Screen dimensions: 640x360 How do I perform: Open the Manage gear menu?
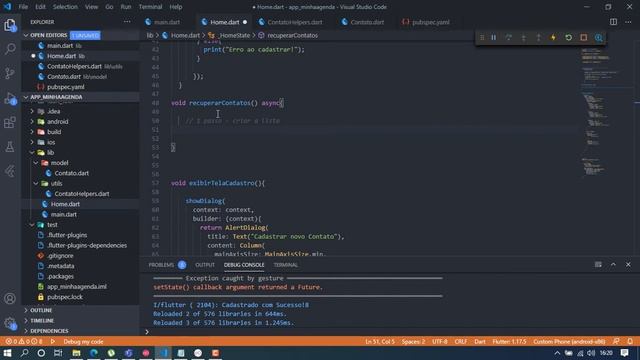10,323
